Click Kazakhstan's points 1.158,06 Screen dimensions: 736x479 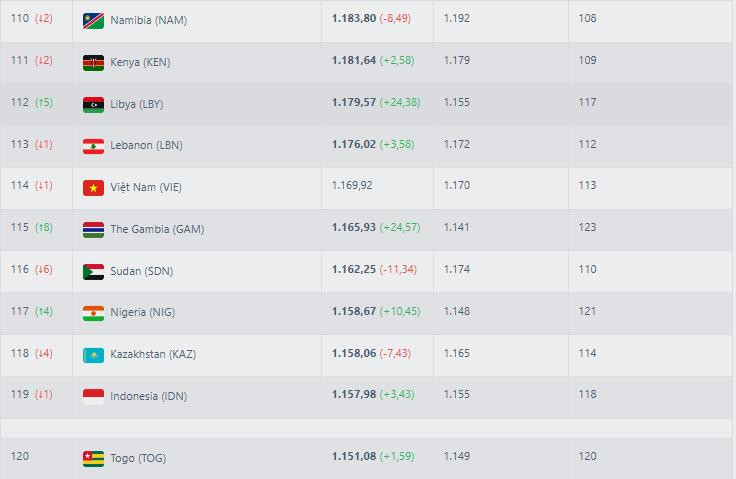pyautogui.click(x=354, y=355)
